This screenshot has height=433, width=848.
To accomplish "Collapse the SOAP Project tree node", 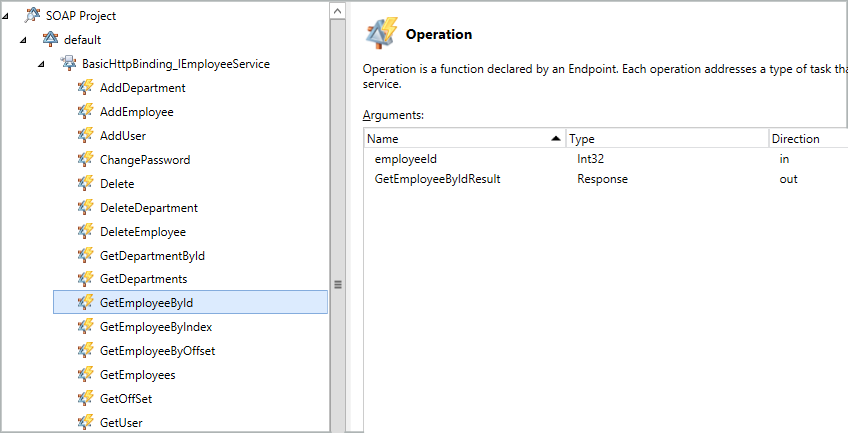I will [8, 16].
